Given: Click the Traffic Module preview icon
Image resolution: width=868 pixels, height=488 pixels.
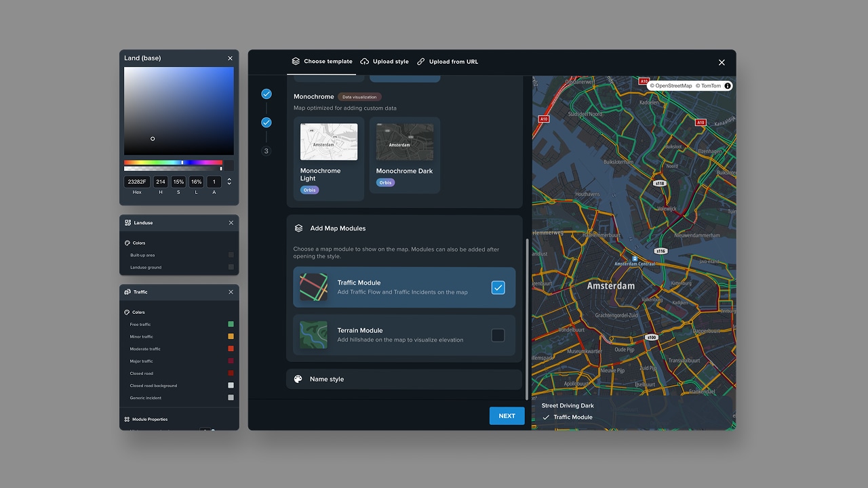Looking at the screenshot, I should click(313, 287).
